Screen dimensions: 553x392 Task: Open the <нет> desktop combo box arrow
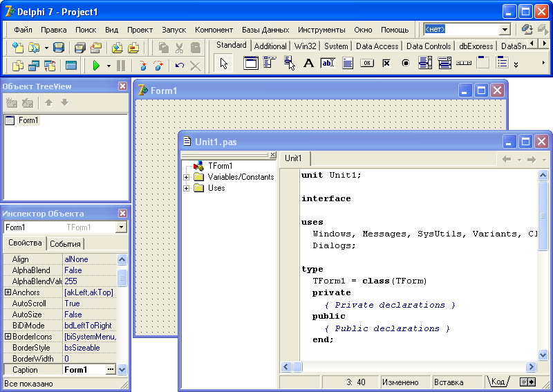(505, 29)
